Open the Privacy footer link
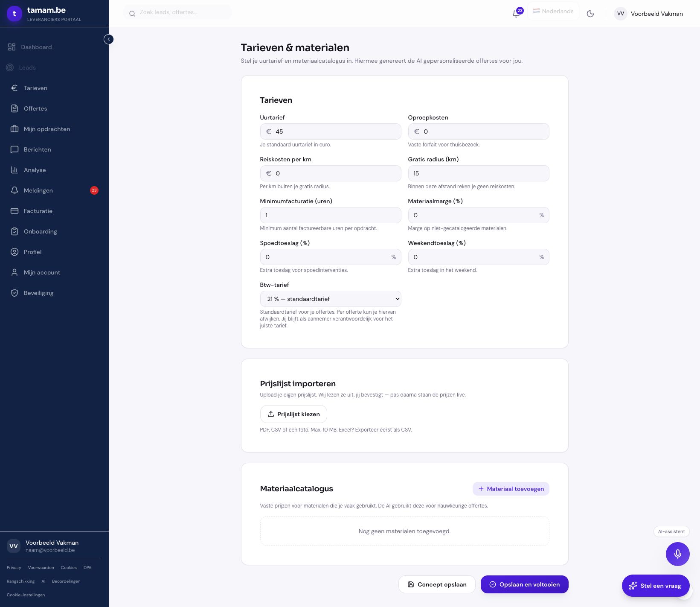Image resolution: width=700 pixels, height=607 pixels. [x=14, y=568]
